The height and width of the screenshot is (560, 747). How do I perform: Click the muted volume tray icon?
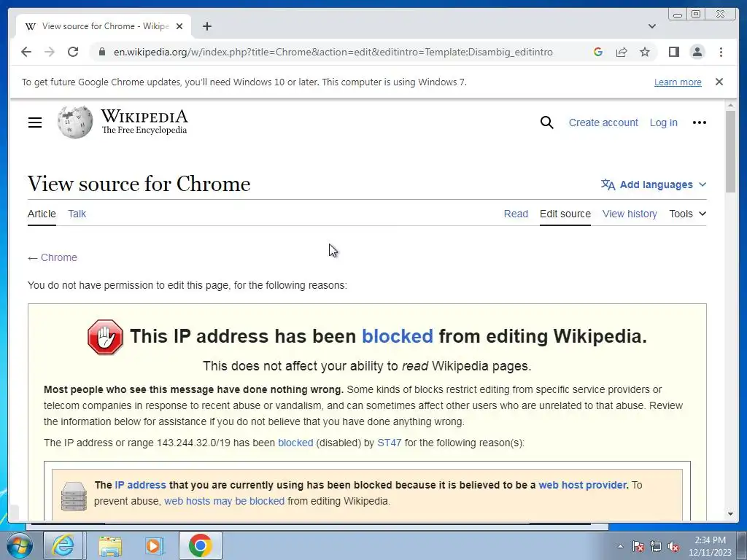(x=673, y=546)
